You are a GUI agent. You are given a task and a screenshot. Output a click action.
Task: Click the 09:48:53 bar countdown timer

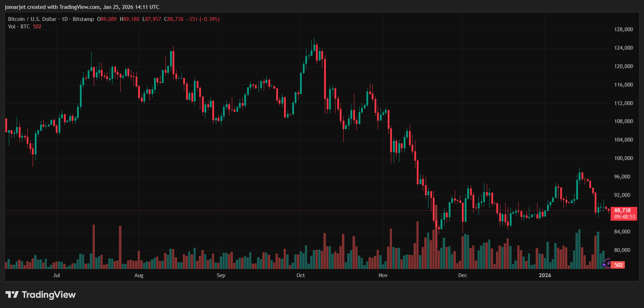(x=624, y=217)
